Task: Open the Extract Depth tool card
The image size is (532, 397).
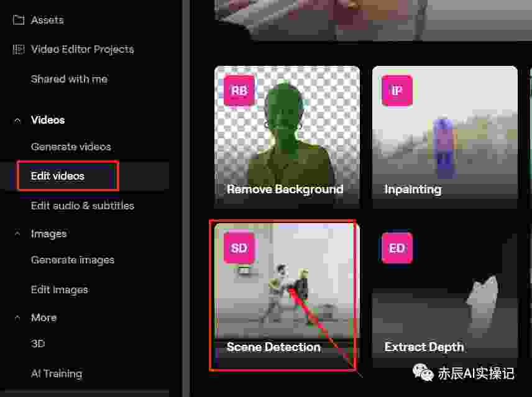Action: tap(445, 295)
